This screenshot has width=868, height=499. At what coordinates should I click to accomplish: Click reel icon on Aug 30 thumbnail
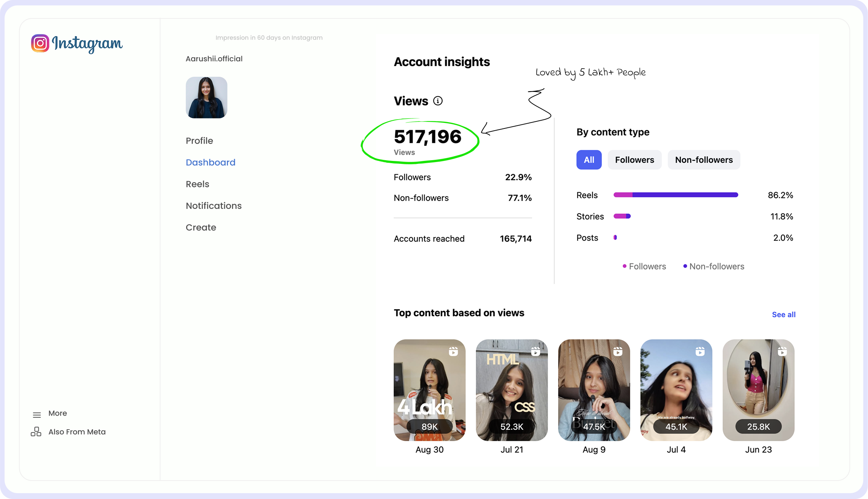(453, 351)
